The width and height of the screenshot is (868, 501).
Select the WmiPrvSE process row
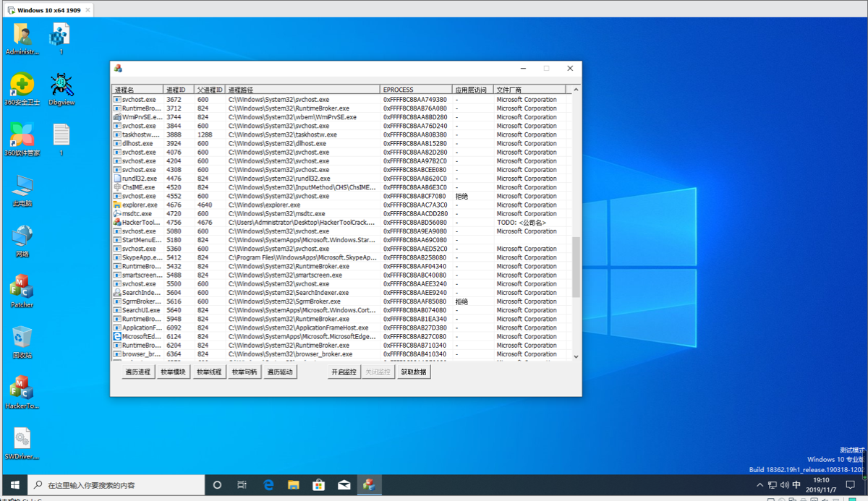point(341,117)
